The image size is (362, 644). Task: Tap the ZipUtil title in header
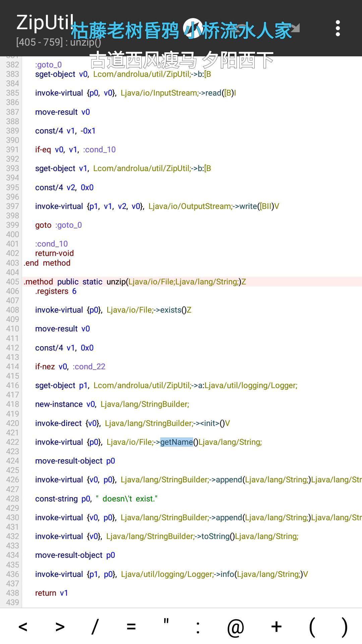pos(45,22)
